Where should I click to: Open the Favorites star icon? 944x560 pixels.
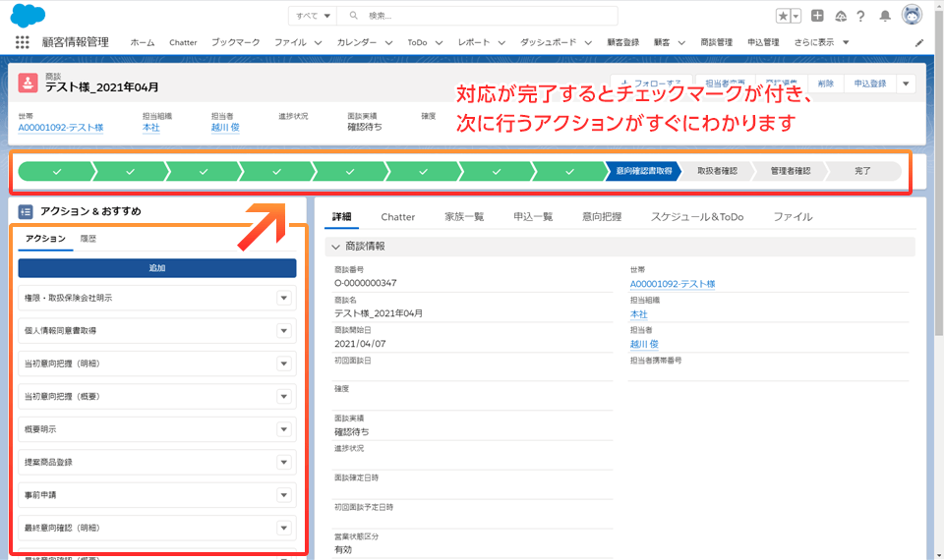(783, 16)
